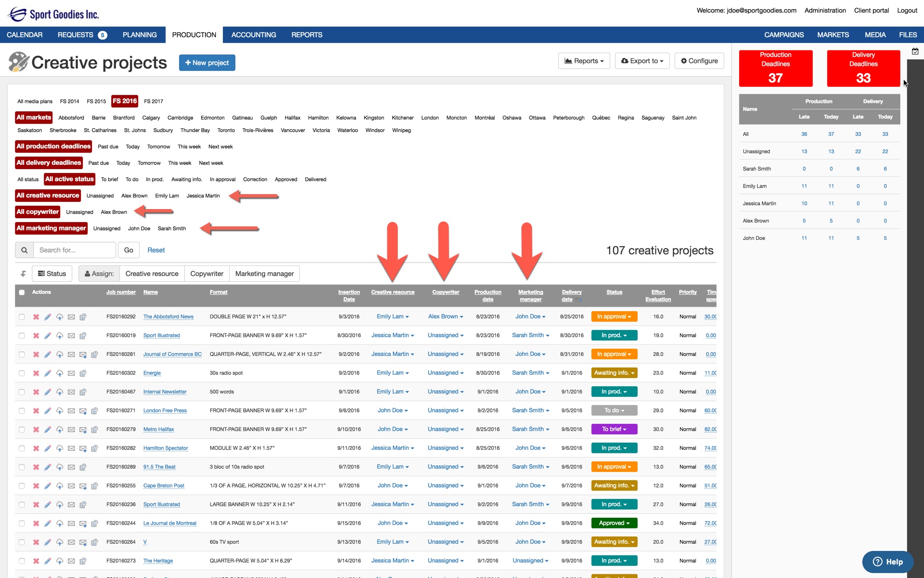Open 'To brief' status dropdown for Metro Halifax
The height and width of the screenshot is (578, 924).
tap(614, 429)
